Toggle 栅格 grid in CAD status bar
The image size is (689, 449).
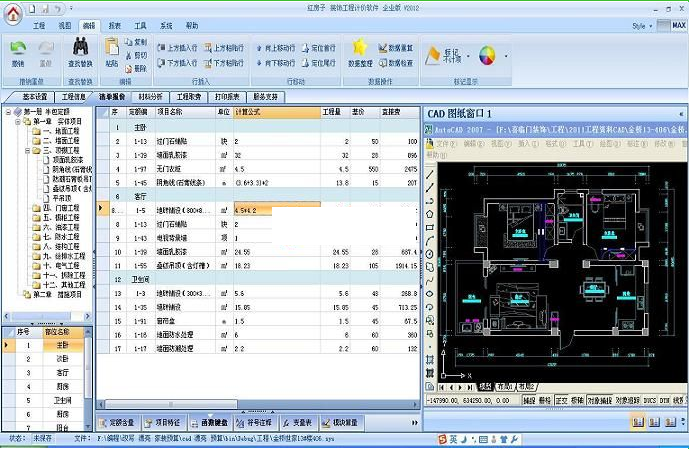tap(545, 399)
